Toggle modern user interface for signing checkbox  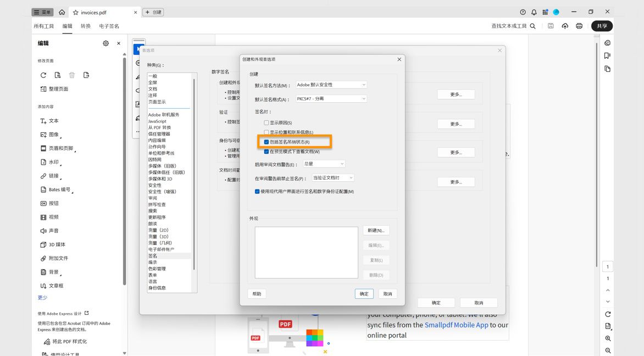tap(257, 191)
